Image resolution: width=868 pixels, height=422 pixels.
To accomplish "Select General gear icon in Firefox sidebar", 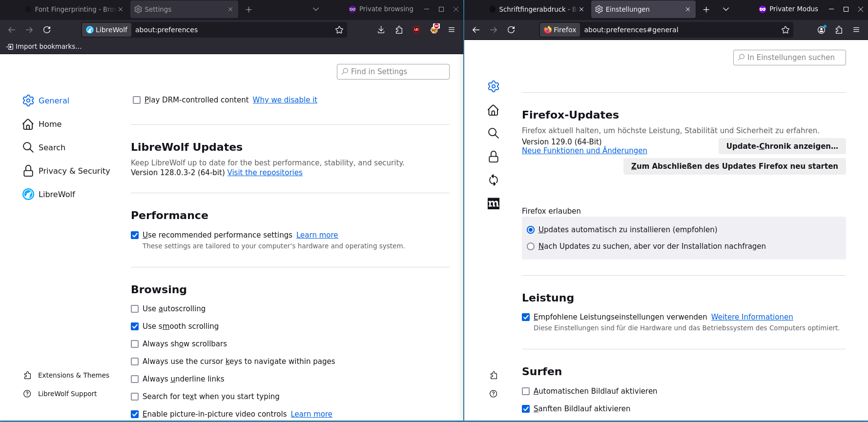I will tap(494, 86).
